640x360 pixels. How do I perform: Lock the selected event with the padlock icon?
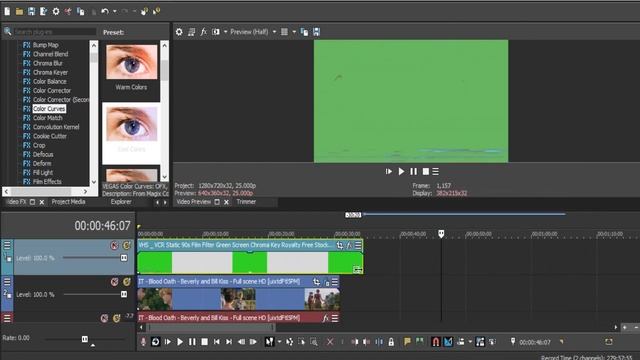coord(391,342)
